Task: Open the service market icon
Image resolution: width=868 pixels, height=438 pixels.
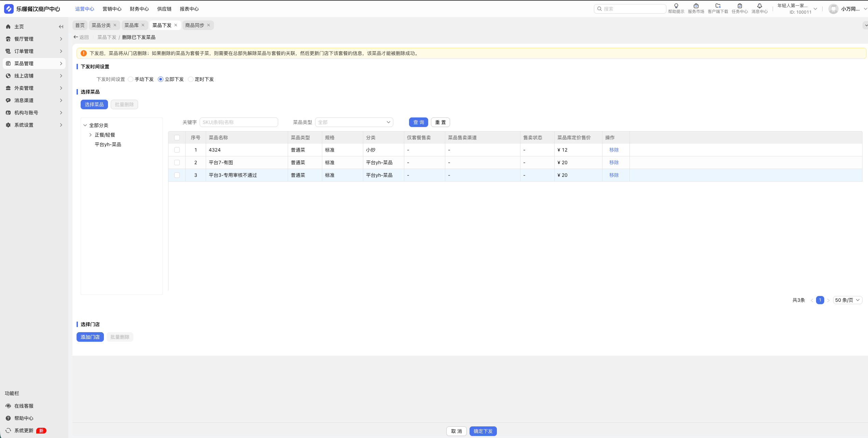Action: point(696,6)
